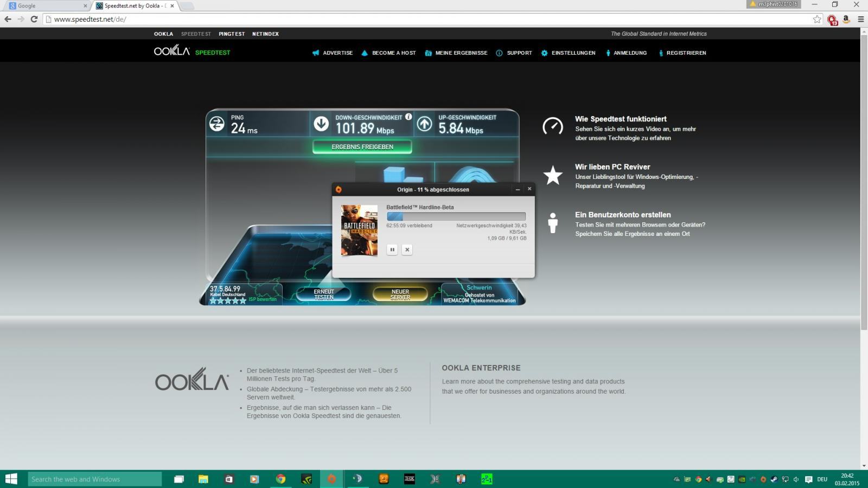This screenshot has width=868, height=488.
Task: Close the Origin download window
Action: (529, 189)
